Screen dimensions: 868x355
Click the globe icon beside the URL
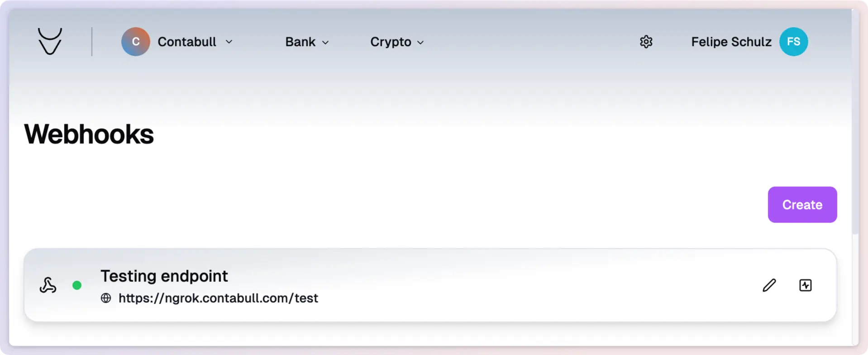click(106, 298)
